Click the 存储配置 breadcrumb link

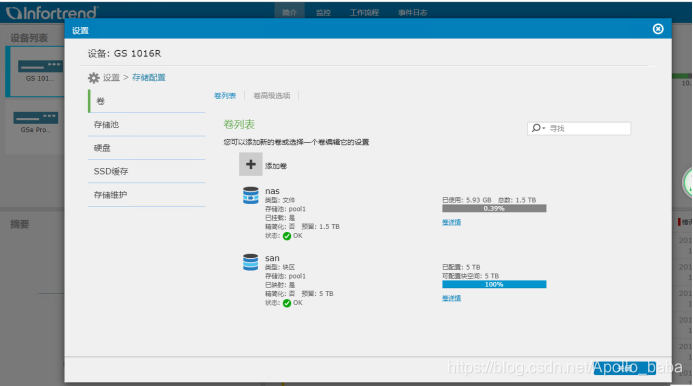click(x=149, y=78)
